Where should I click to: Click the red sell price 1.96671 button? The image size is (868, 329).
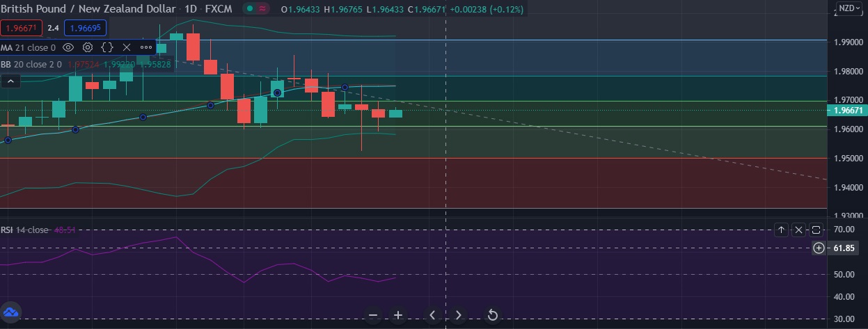pyautogui.click(x=22, y=28)
